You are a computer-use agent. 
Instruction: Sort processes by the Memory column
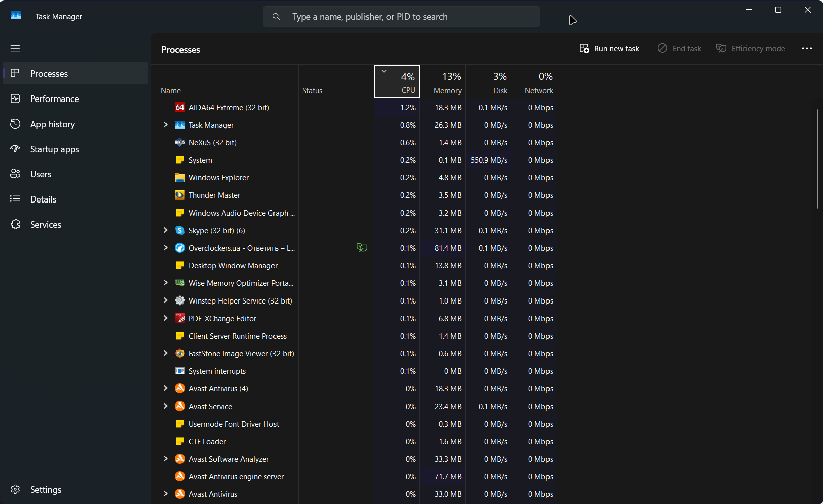click(442, 81)
